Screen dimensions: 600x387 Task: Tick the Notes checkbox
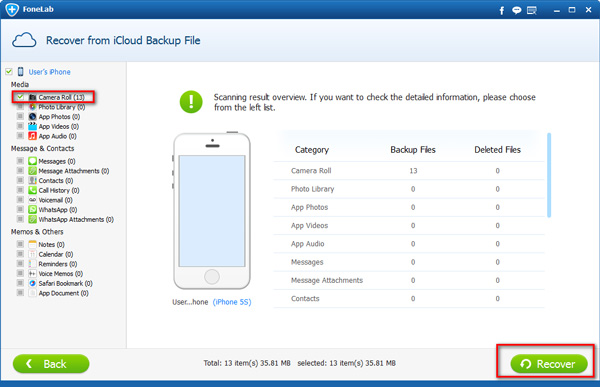point(20,244)
